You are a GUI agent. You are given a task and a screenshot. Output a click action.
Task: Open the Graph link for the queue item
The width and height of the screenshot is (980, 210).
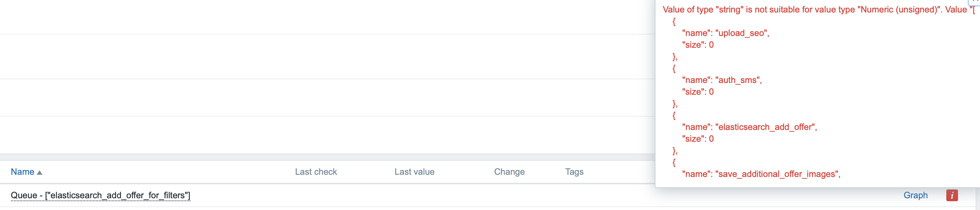click(915, 195)
